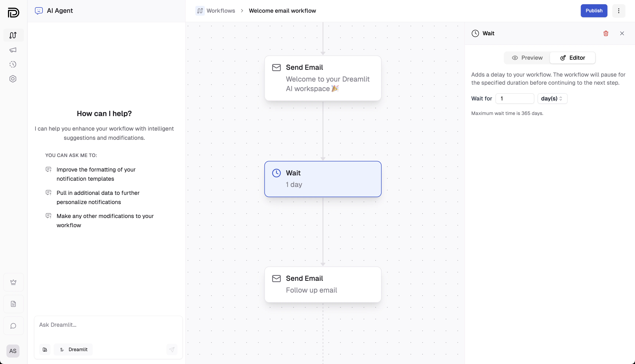635x364 pixels.
Task: Go to Workflows breadcrumb link
Action: point(221,11)
